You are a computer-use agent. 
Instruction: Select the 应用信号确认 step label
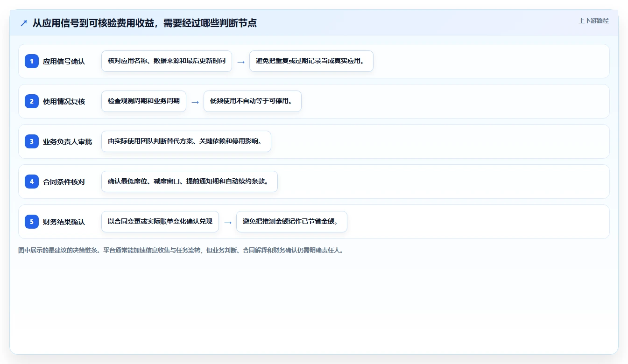tap(64, 61)
